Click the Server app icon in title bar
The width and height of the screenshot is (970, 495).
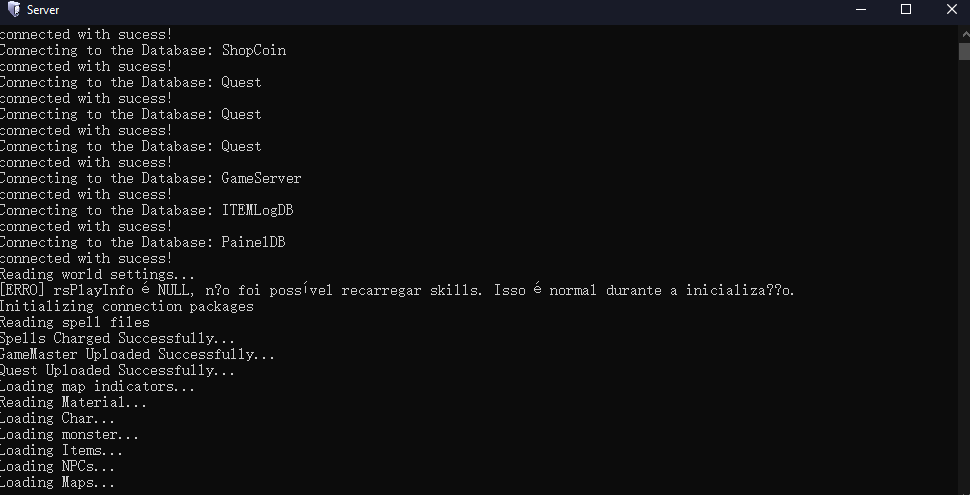(13, 10)
